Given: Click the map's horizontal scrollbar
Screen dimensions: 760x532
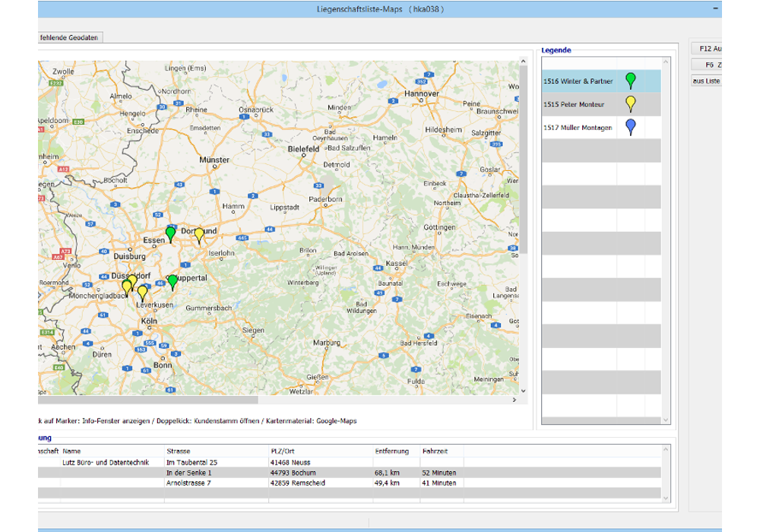Looking at the screenshot, I should [x=148, y=400].
